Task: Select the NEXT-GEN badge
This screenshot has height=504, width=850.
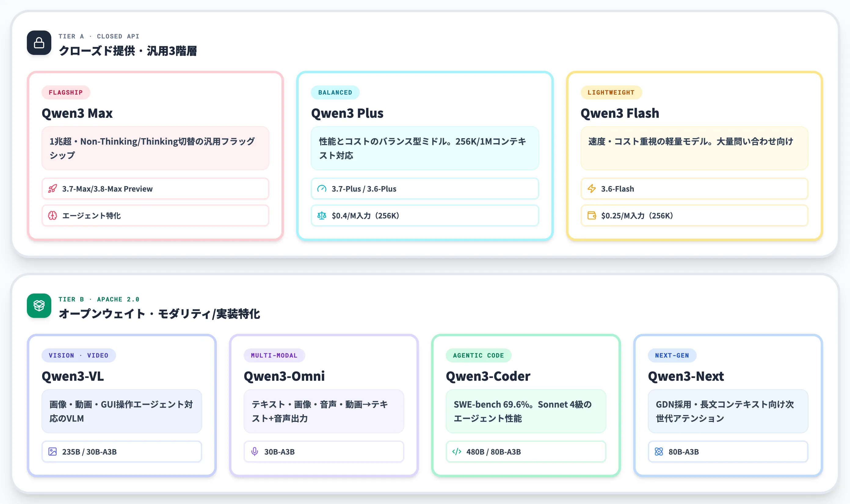Action: [x=672, y=356]
